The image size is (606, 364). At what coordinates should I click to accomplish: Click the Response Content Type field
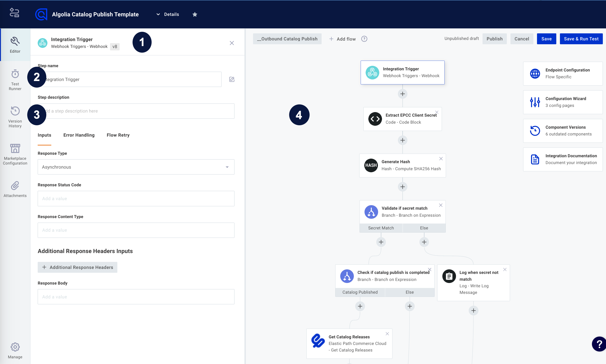click(136, 230)
